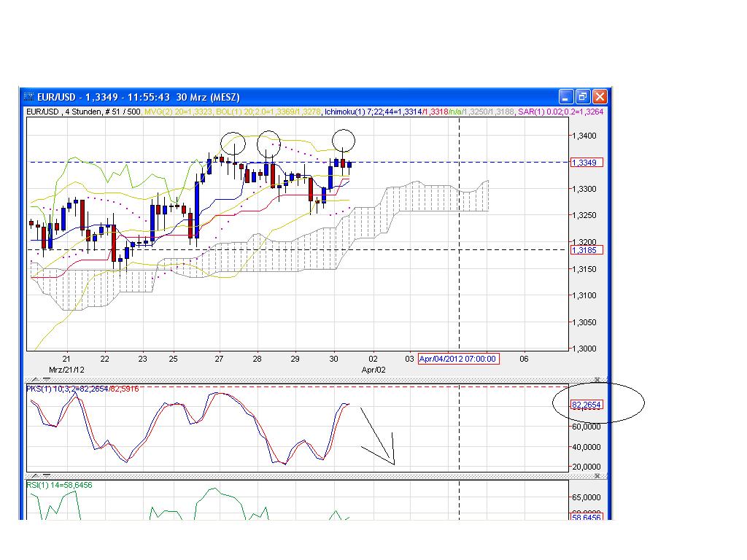Viewport: 747px width, 560px height.
Task: Click the Apr/04/2012 07:00:00 timestamp marker
Action: pyautogui.click(x=460, y=359)
